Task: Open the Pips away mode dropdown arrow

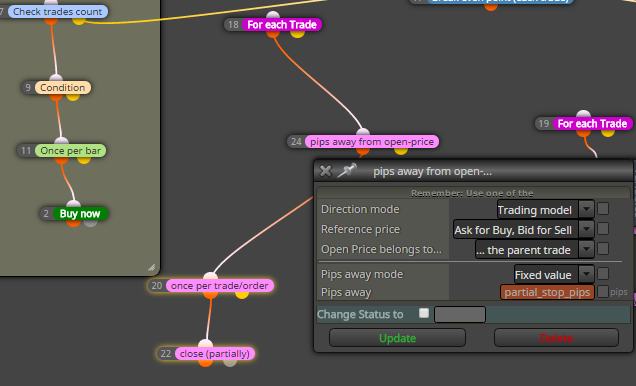Action: (586, 274)
